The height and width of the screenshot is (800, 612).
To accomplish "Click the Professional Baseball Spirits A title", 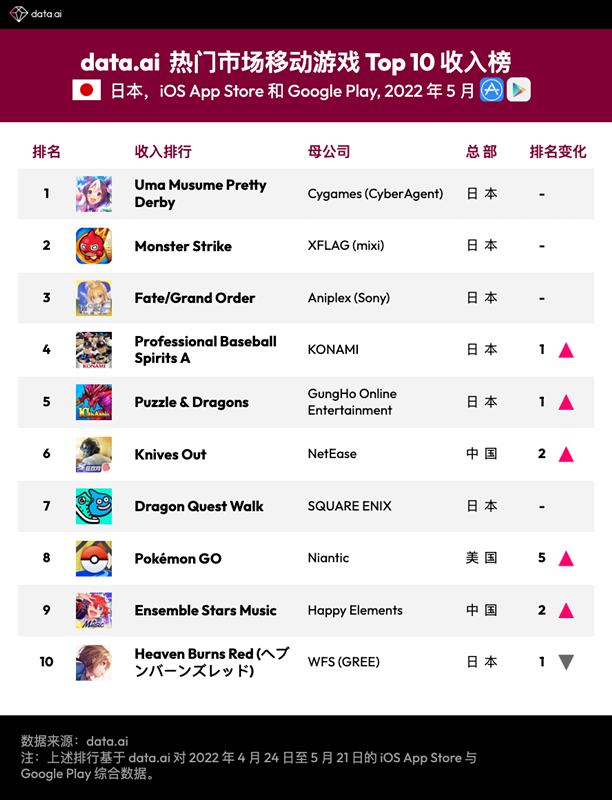I will click(205, 350).
